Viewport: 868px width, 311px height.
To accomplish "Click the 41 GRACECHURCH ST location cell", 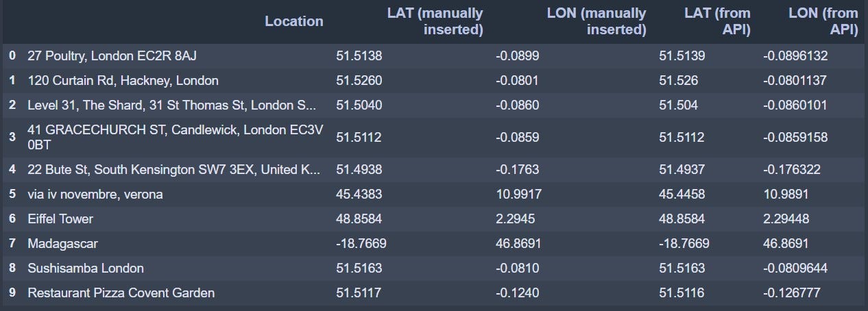I will 175,137.
